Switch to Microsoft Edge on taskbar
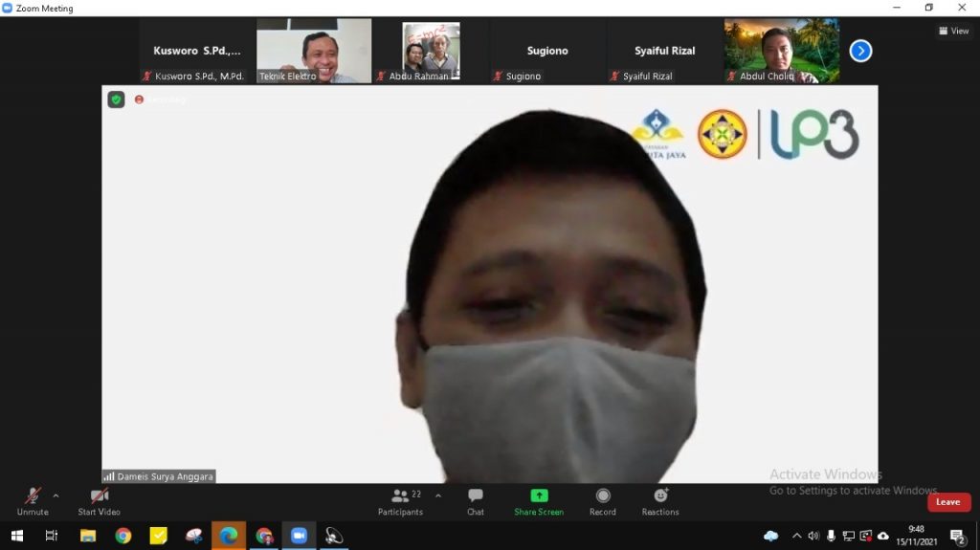Image resolution: width=980 pixels, height=550 pixels. pos(228,536)
